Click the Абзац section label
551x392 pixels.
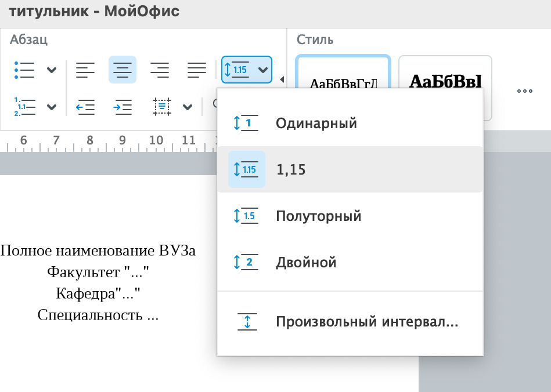click(x=28, y=39)
